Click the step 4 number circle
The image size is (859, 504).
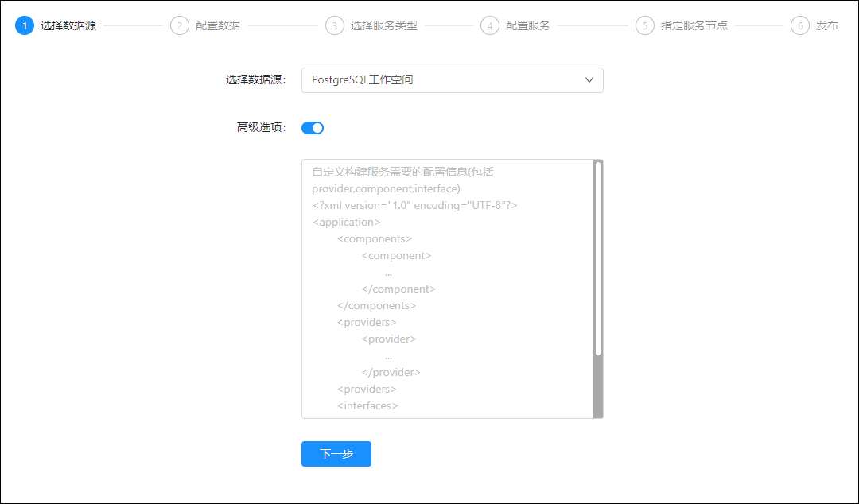490,25
